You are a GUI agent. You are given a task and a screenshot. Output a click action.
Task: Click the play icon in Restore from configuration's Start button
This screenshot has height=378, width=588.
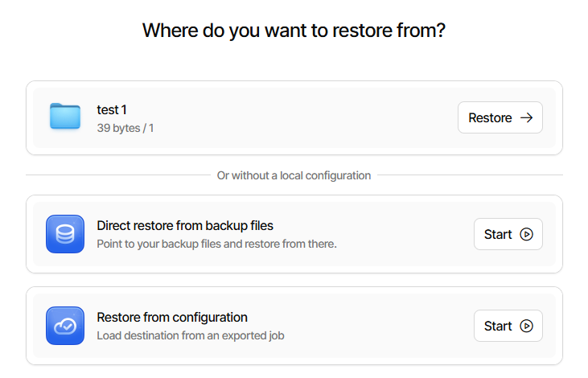point(526,327)
